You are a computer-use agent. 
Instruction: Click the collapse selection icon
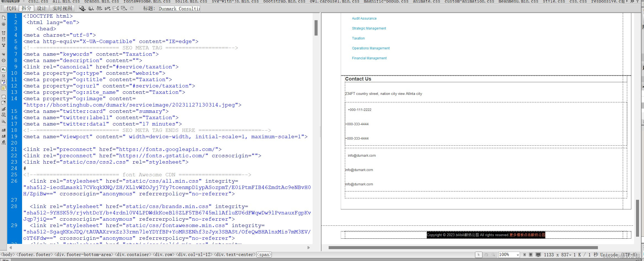[x=4, y=39]
